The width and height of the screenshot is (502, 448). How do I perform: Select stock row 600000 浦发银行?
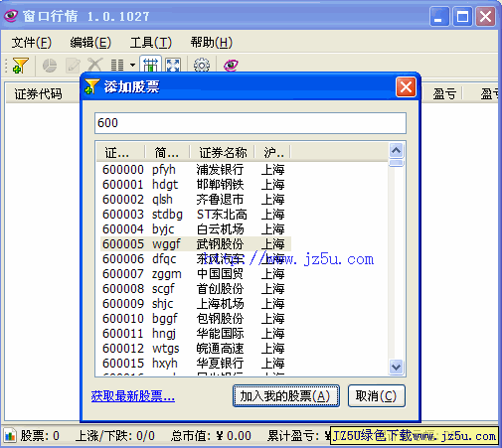click(x=196, y=170)
